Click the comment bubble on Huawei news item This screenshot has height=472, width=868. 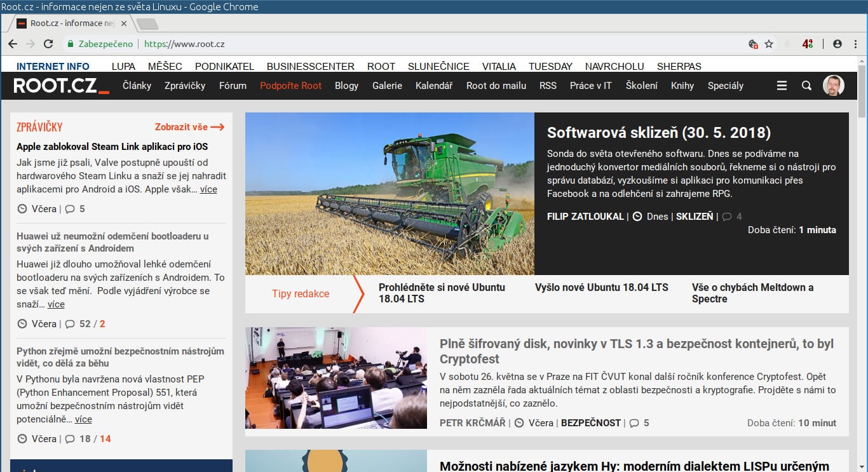[70, 324]
